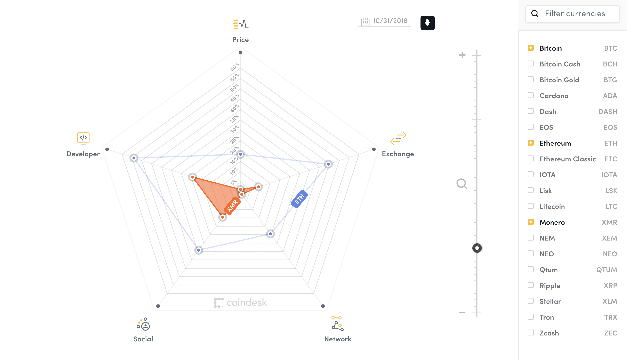Image resolution: width=644 pixels, height=360 pixels.
Task: Focus the Filter currencies search field
Action: [x=575, y=14]
